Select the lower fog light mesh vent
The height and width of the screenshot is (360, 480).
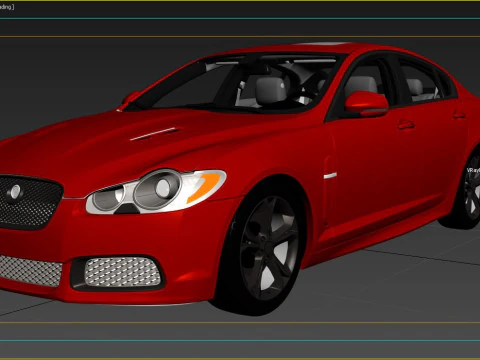pos(122,272)
